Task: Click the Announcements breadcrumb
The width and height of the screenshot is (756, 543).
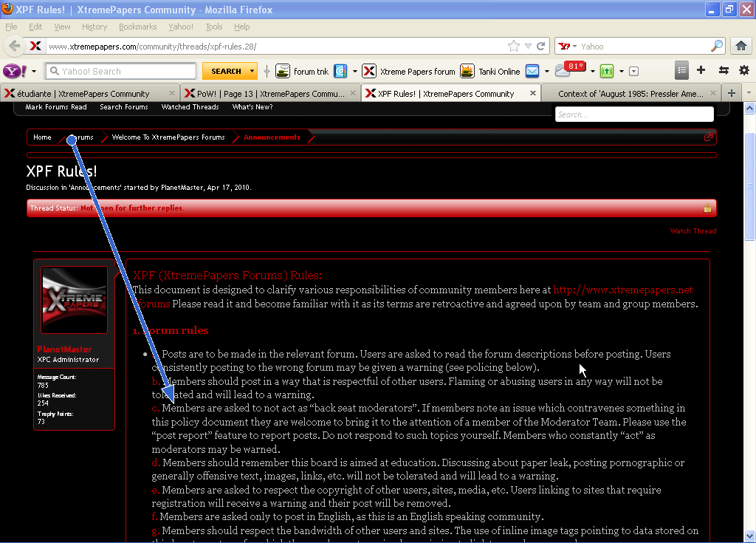Action: [x=272, y=137]
